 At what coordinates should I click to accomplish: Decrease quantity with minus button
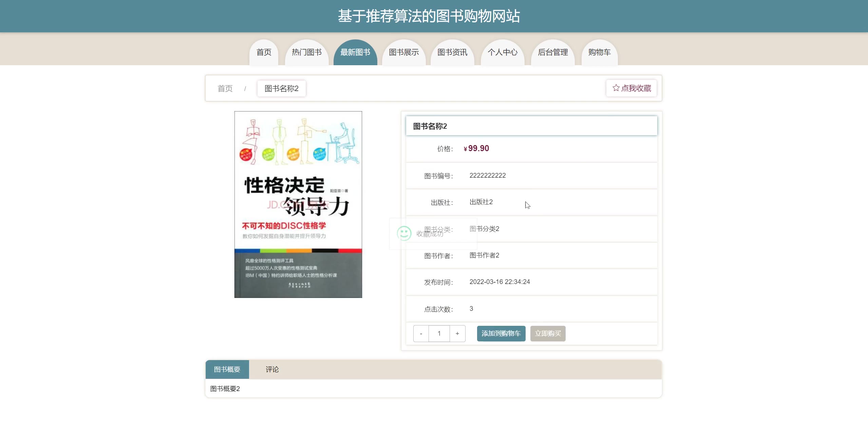click(421, 334)
